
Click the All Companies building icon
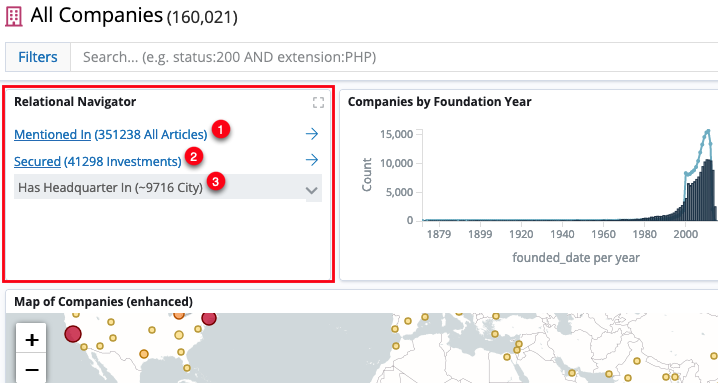coord(13,16)
